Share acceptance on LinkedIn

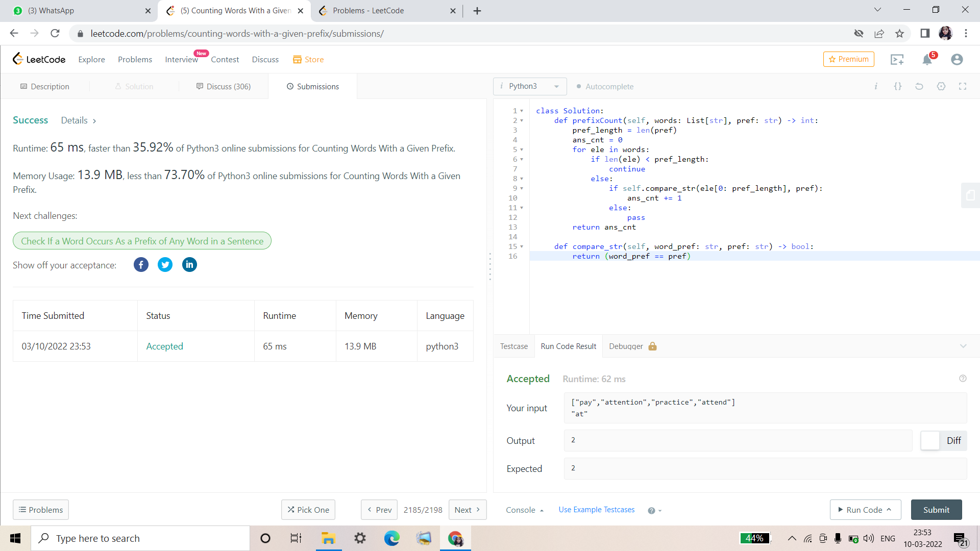pyautogui.click(x=189, y=265)
